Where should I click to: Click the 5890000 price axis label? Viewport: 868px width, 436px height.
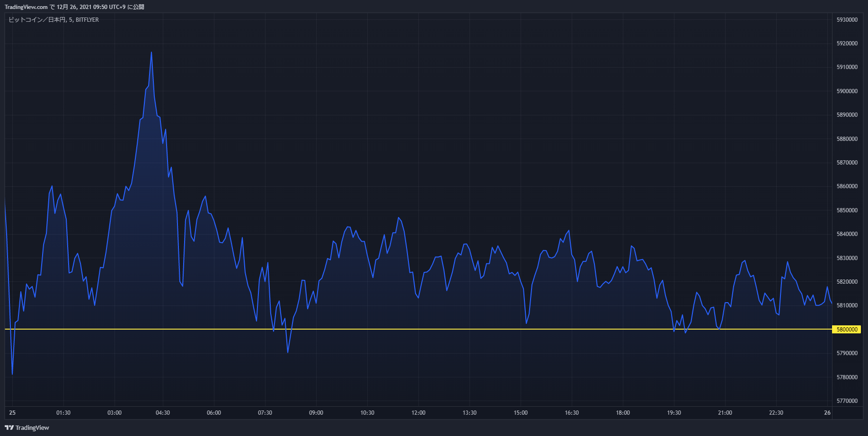847,115
